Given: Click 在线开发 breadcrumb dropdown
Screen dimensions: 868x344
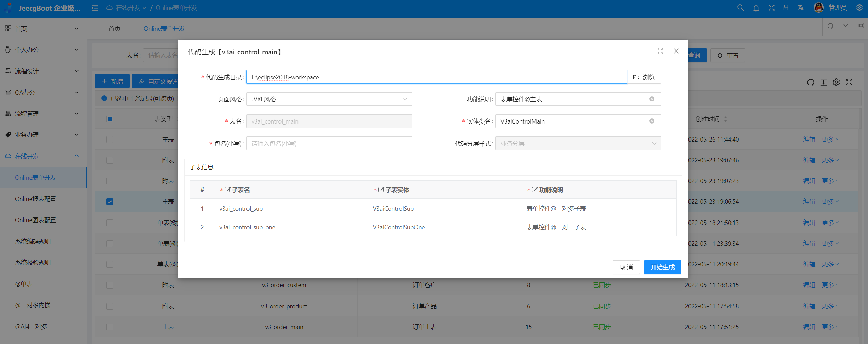Looking at the screenshot, I should point(127,8).
